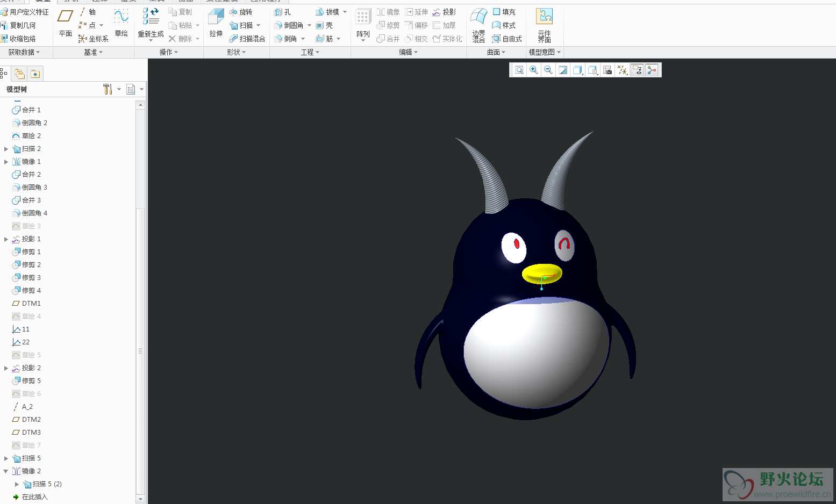Toggle spin center display icon
This screenshot has height=504, width=836.
[652, 70]
